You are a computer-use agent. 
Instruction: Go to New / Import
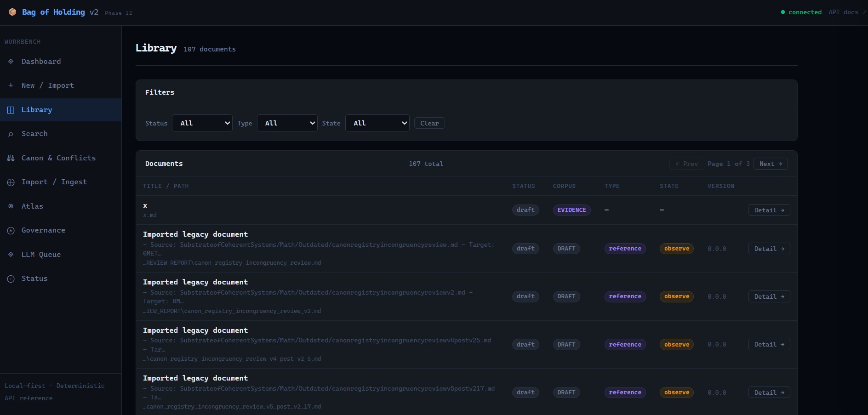pos(61,85)
